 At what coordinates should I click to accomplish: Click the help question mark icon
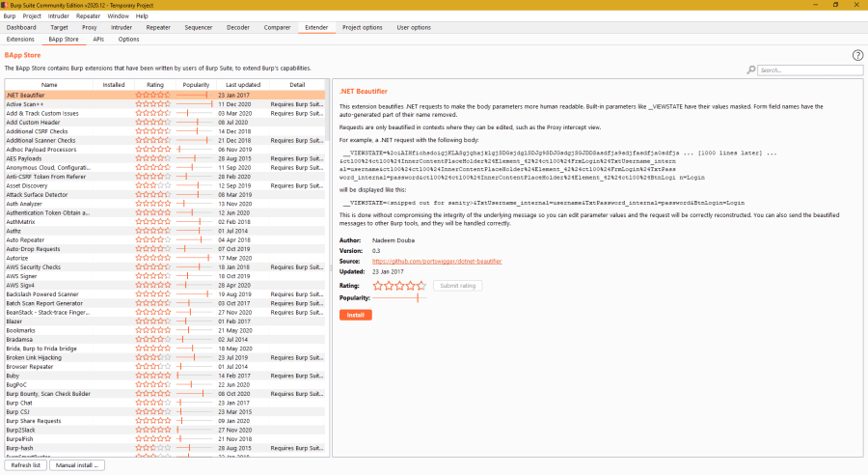point(857,55)
